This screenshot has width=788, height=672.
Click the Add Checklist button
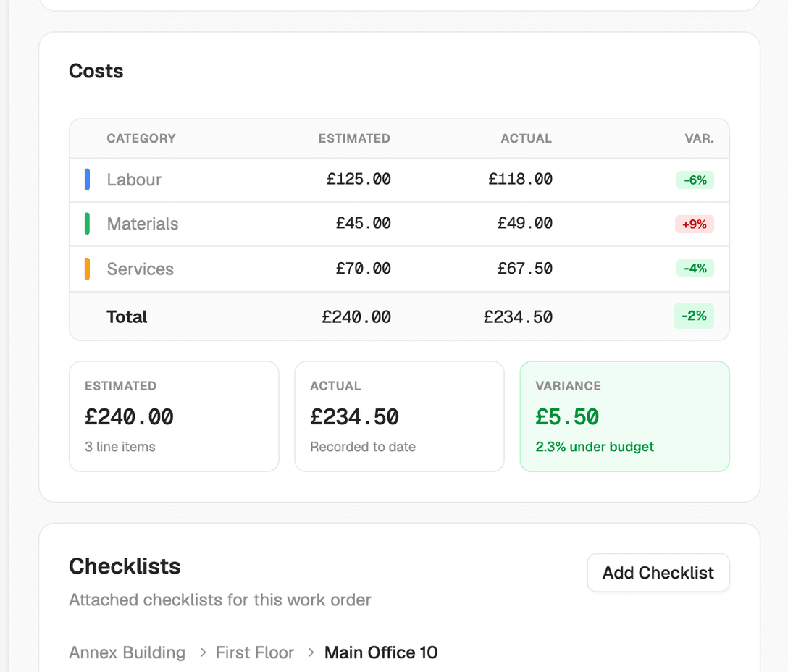[658, 573]
